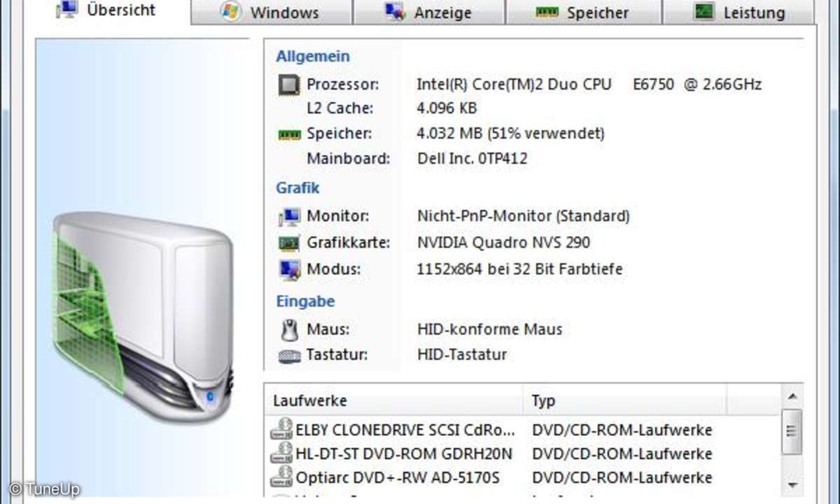Click the HID-Tastatur value
840x504 pixels.
(461, 355)
